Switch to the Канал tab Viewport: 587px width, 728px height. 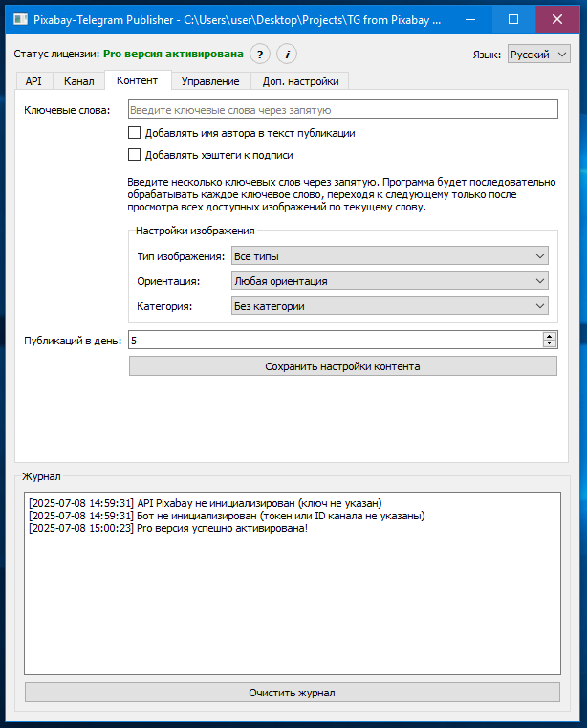click(x=79, y=81)
